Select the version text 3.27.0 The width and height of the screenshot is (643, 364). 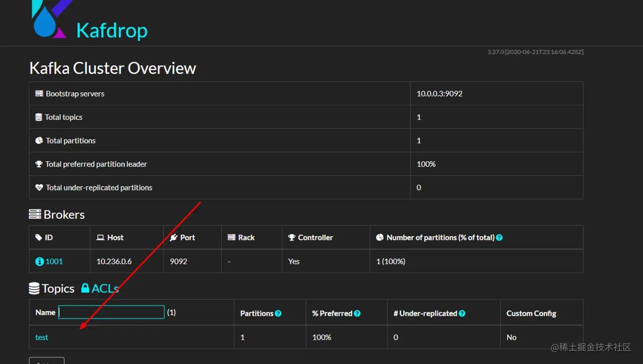tap(496, 52)
